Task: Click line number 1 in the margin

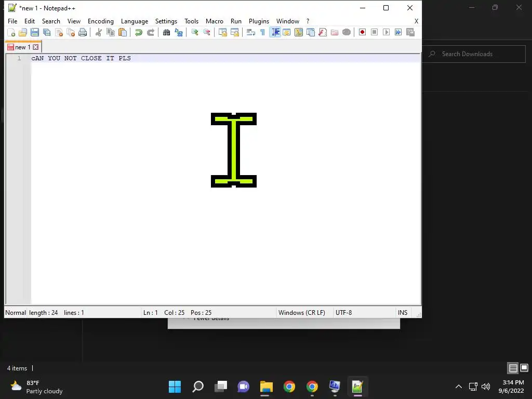Action: pyautogui.click(x=19, y=58)
